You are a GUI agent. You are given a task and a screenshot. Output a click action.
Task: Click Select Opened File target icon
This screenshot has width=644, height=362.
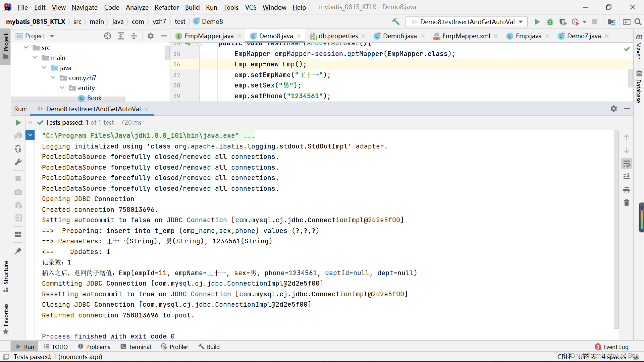[x=108, y=36]
